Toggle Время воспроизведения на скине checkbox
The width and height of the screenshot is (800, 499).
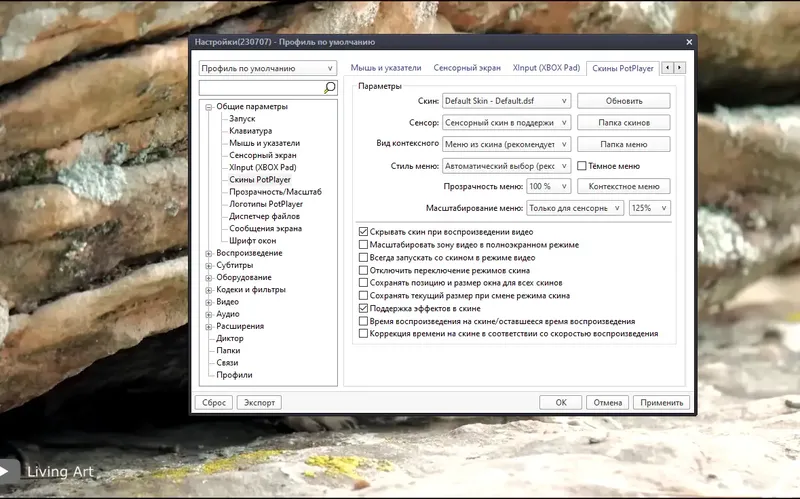(x=363, y=321)
